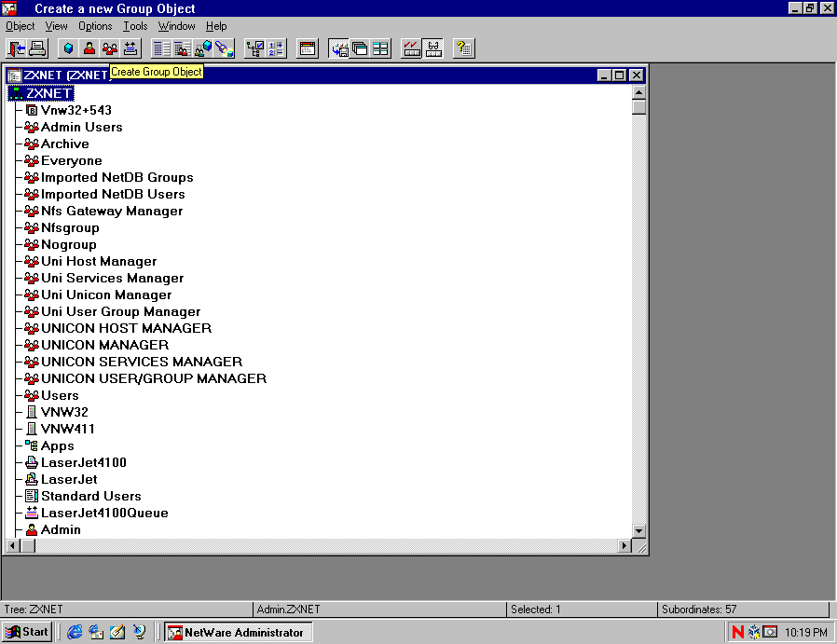Select the Admin Users group
The width and height of the screenshot is (837, 644).
click(x=74, y=127)
